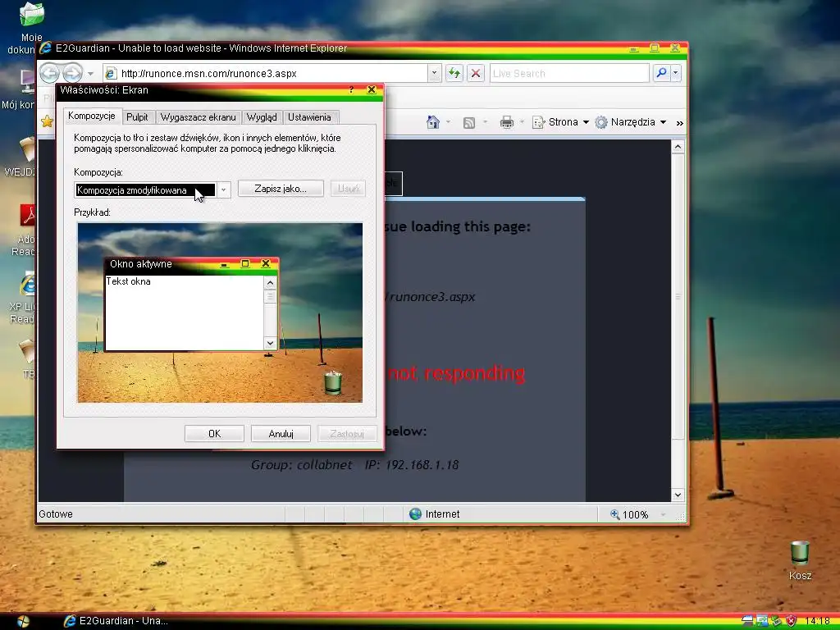Click the network connection tray icon
This screenshot has height=630, width=840.
click(762, 621)
